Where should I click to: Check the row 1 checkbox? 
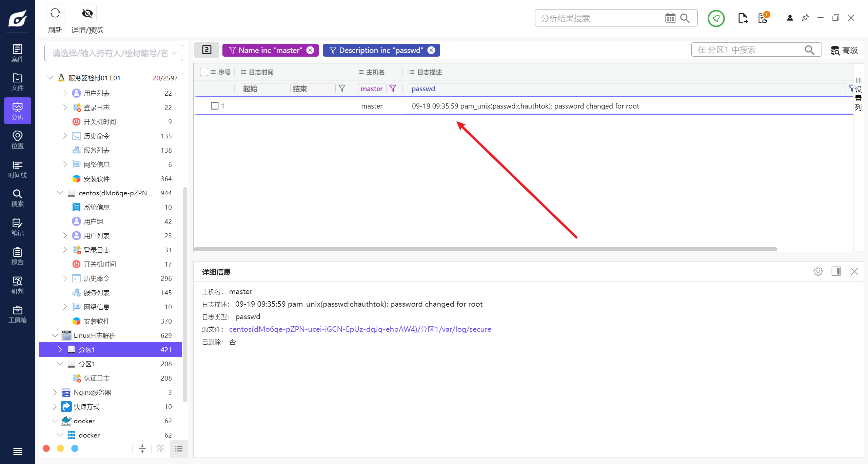(214, 106)
